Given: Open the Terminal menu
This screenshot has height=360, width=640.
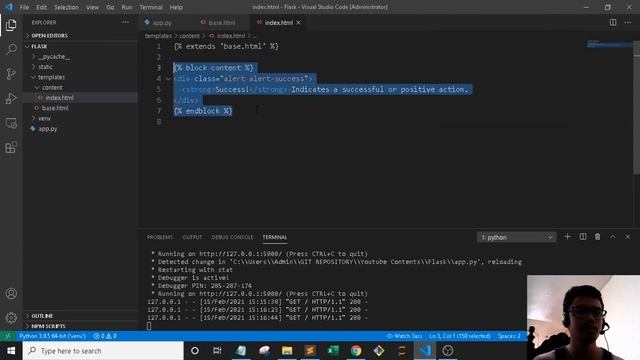Looking at the screenshot, I should point(151,7).
